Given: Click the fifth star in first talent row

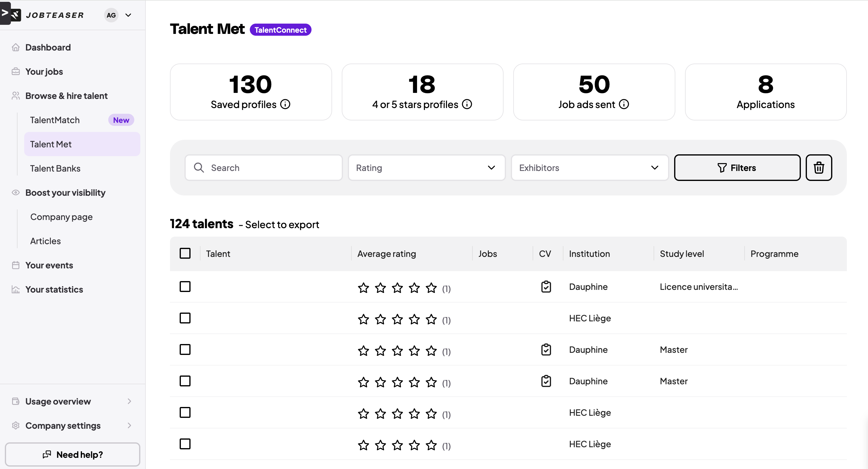Looking at the screenshot, I should pyautogui.click(x=431, y=288).
